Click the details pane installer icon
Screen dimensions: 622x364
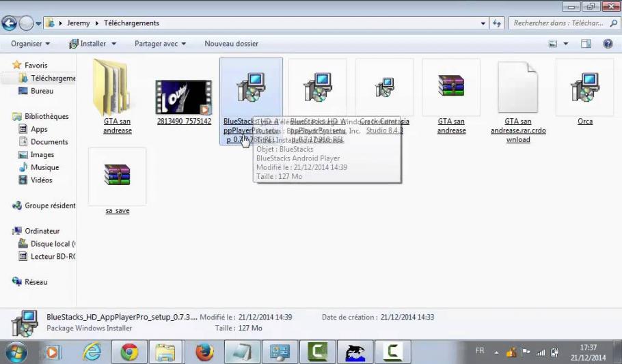25,323
